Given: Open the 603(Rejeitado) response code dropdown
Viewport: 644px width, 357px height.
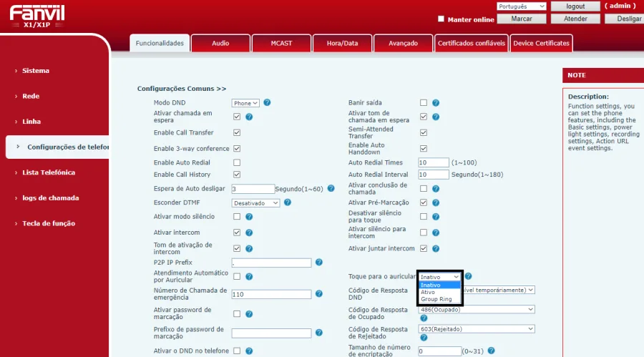Looking at the screenshot, I should pos(477,329).
